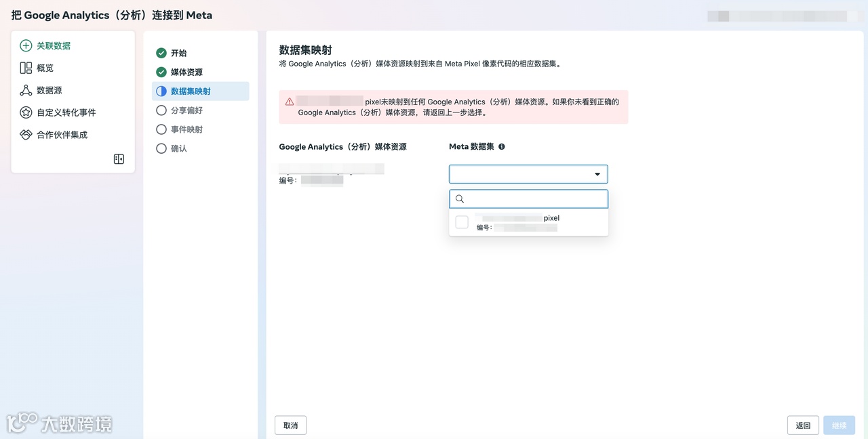This screenshot has width=868, height=439.
Task: Collapse the sidebar with the panel icon
Action: tap(119, 159)
